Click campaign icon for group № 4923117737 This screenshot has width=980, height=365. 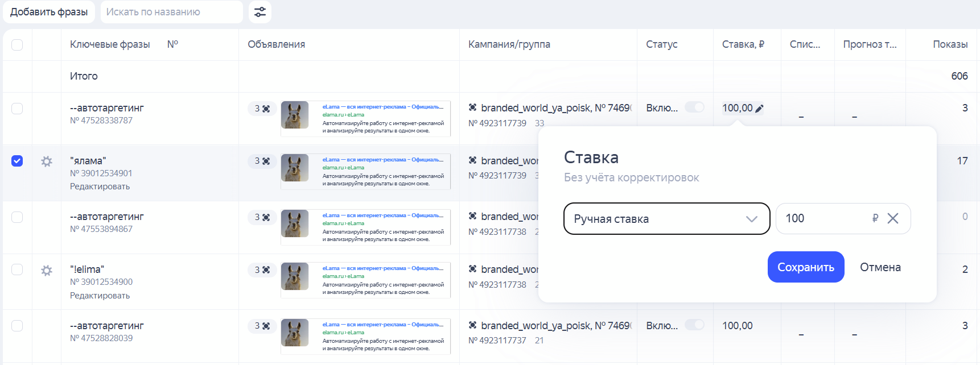[x=472, y=325]
